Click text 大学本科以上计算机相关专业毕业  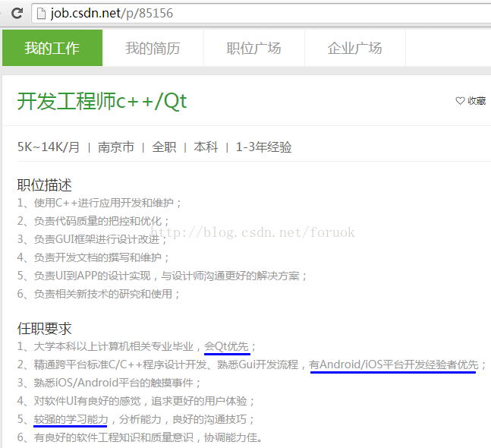(x=114, y=346)
